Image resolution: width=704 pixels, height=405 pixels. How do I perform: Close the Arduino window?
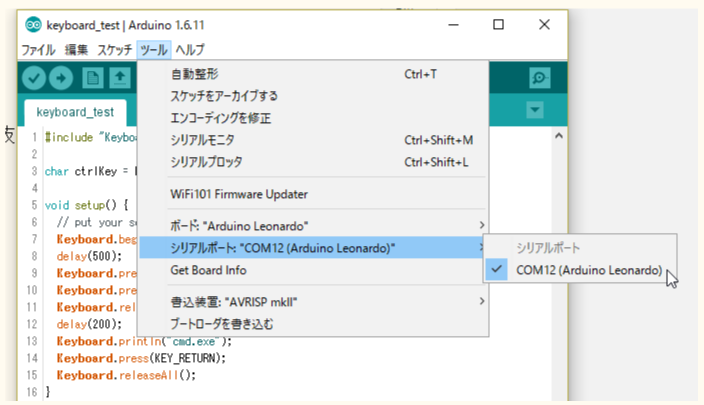(544, 25)
